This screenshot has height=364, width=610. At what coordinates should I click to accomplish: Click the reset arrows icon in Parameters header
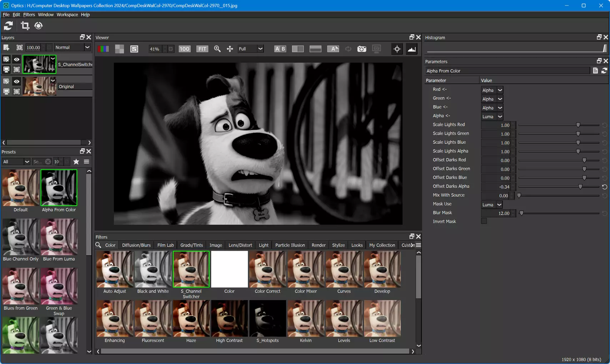[x=604, y=71]
